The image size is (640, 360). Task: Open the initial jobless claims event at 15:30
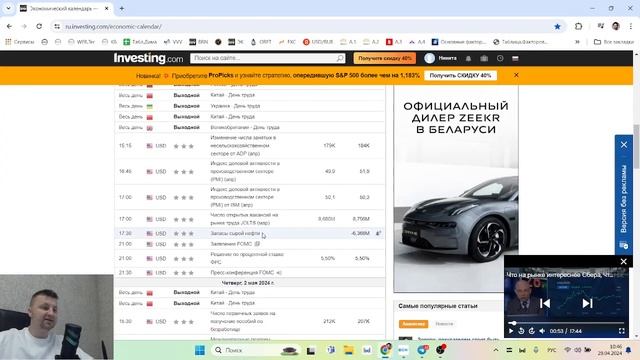pos(243,321)
